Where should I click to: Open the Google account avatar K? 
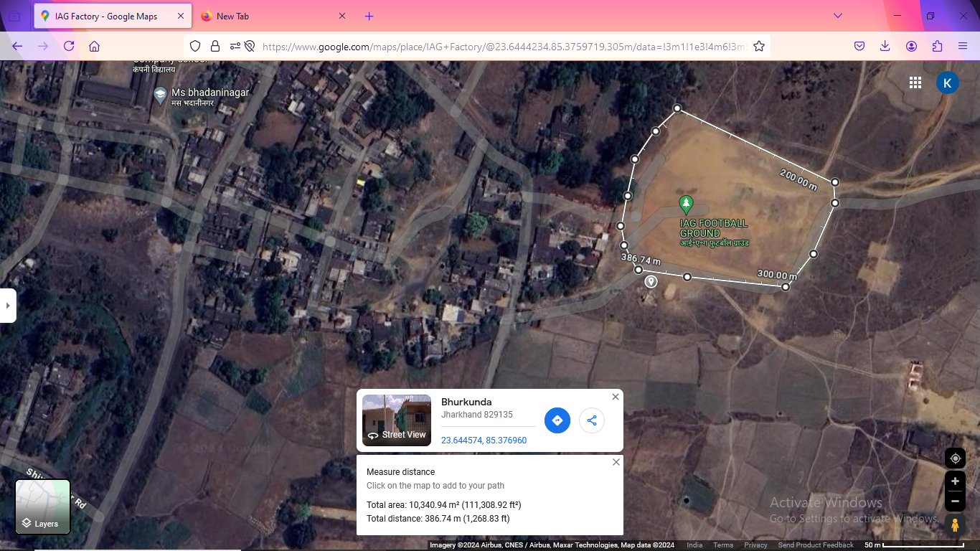(948, 83)
